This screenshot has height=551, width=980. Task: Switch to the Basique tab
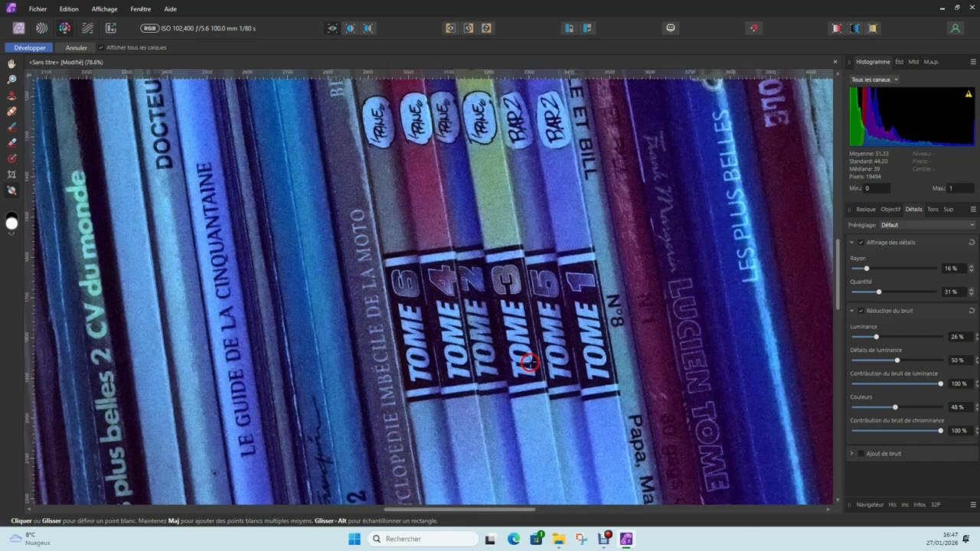click(866, 209)
